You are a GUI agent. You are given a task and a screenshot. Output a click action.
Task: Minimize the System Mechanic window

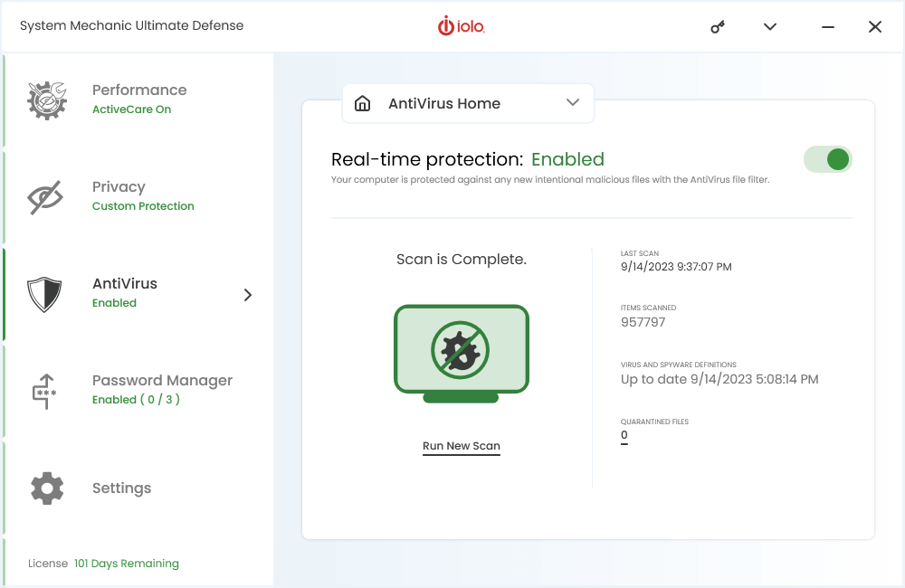click(828, 27)
